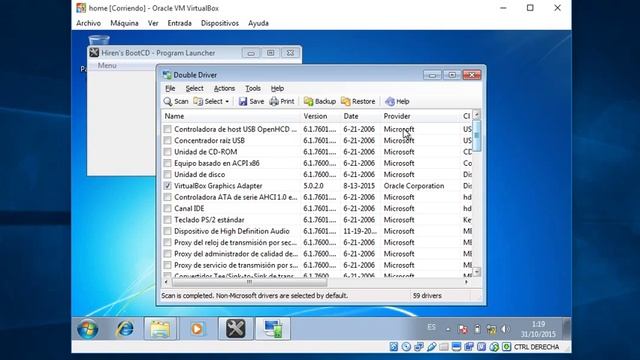
Task: Select Proxy de servicio de transmisión row
Action: point(317,265)
